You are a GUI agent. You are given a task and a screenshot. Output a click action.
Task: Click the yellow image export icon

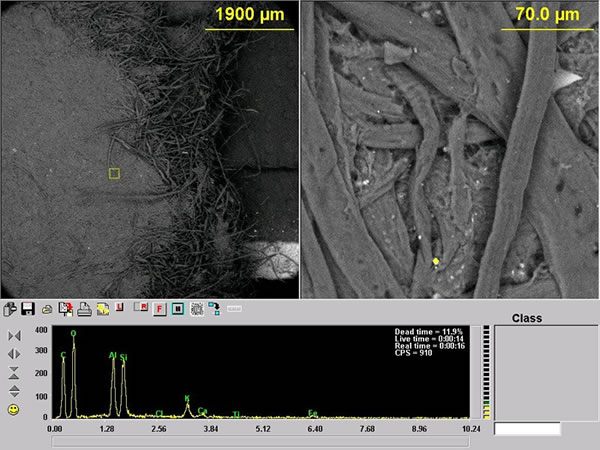103,309
